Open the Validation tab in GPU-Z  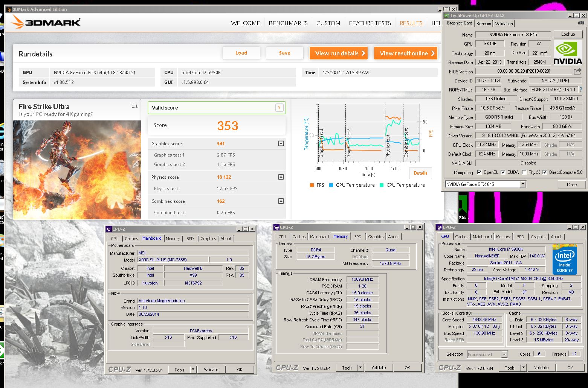(x=504, y=23)
